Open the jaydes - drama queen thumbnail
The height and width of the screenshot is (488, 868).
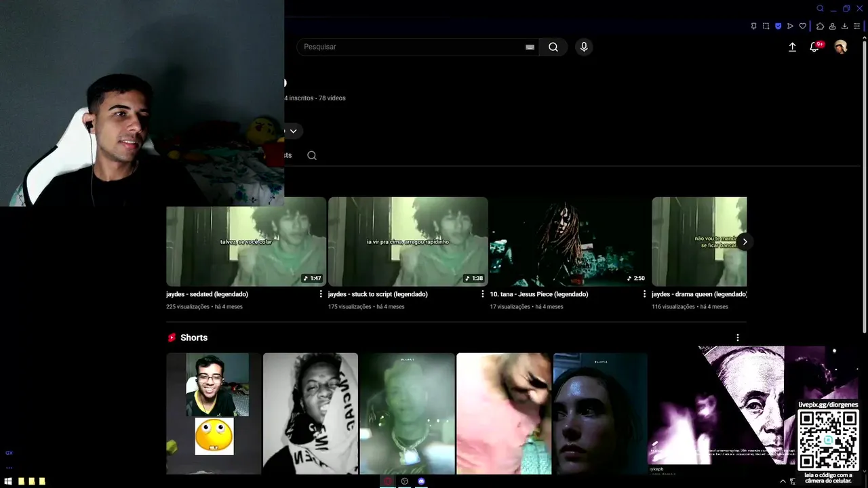pyautogui.click(x=699, y=241)
